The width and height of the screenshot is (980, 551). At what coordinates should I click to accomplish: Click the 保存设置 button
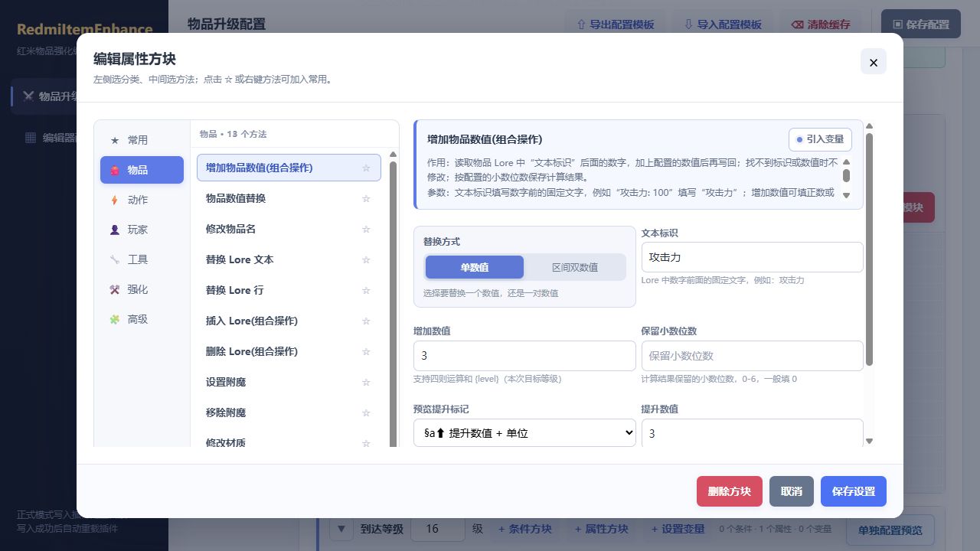coord(854,491)
